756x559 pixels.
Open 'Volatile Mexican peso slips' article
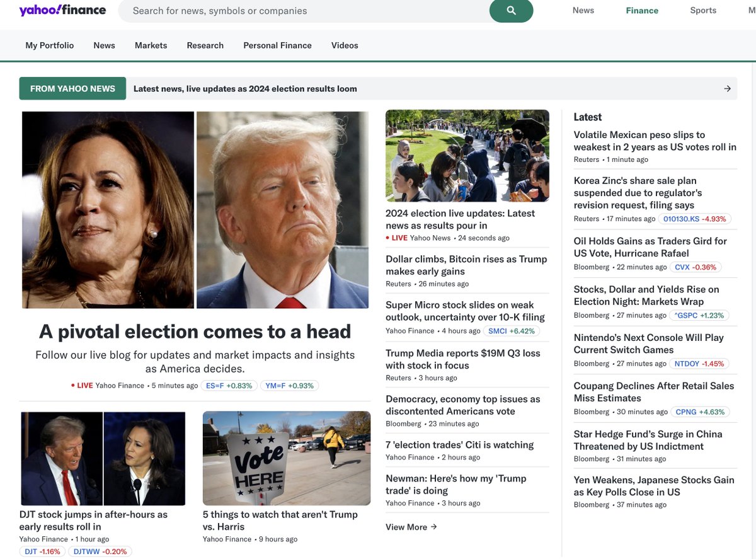pyautogui.click(x=655, y=141)
